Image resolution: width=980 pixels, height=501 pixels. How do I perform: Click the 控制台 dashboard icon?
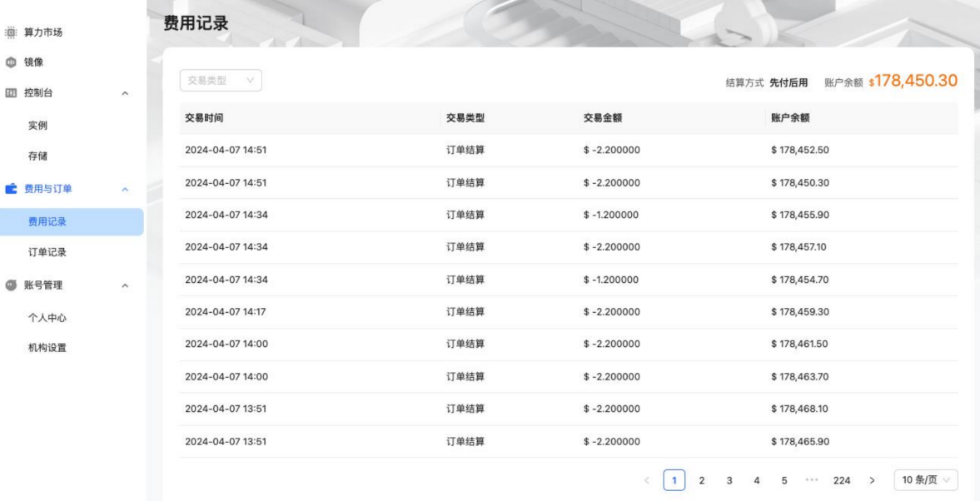(11, 92)
